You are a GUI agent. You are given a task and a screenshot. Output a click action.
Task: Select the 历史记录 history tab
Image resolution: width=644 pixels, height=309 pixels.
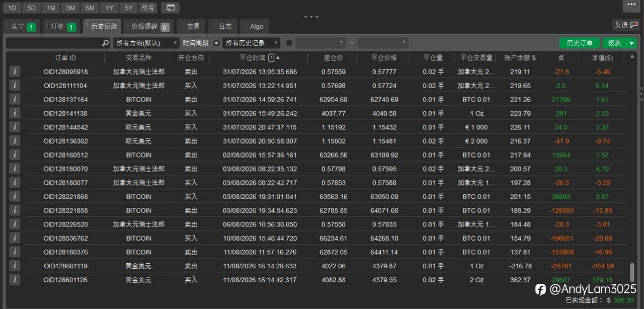pos(102,27)
